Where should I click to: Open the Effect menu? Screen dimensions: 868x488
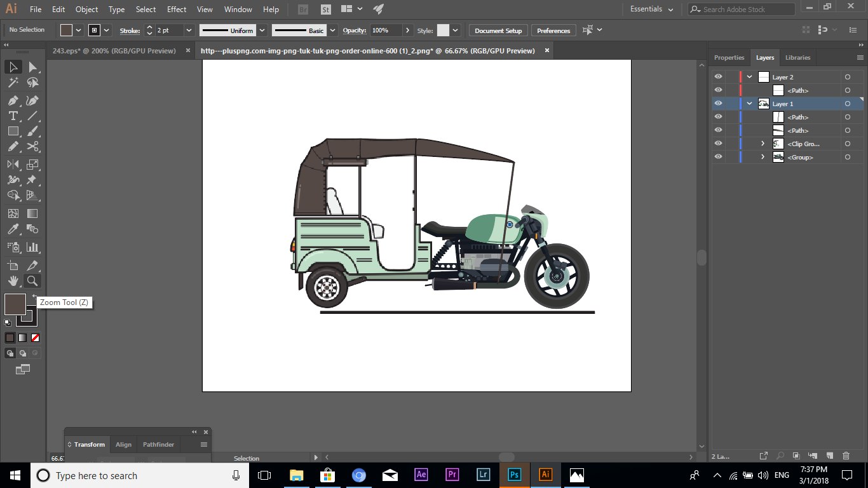click(176, 9)
